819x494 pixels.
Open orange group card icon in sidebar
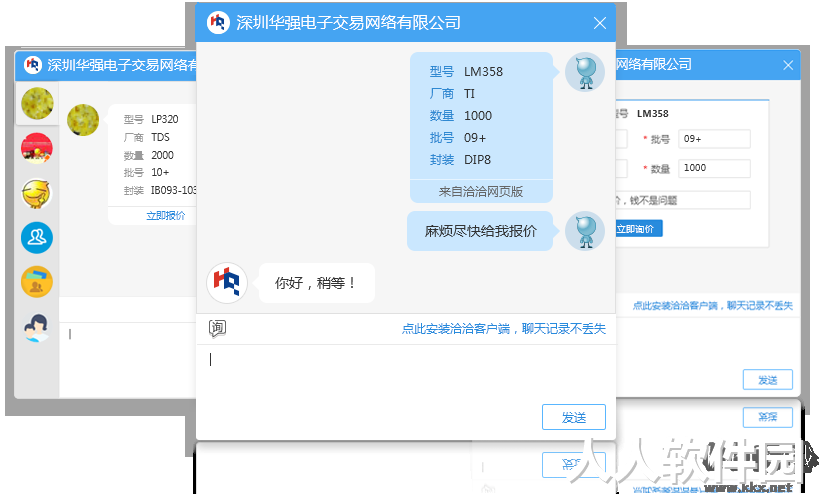tap(37, 282)
